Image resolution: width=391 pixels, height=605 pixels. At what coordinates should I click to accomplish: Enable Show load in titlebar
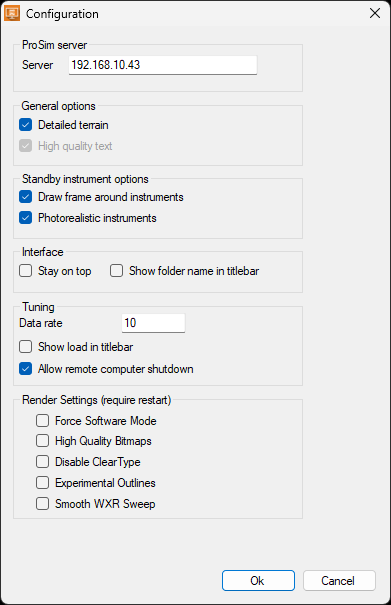click(25, 346)
